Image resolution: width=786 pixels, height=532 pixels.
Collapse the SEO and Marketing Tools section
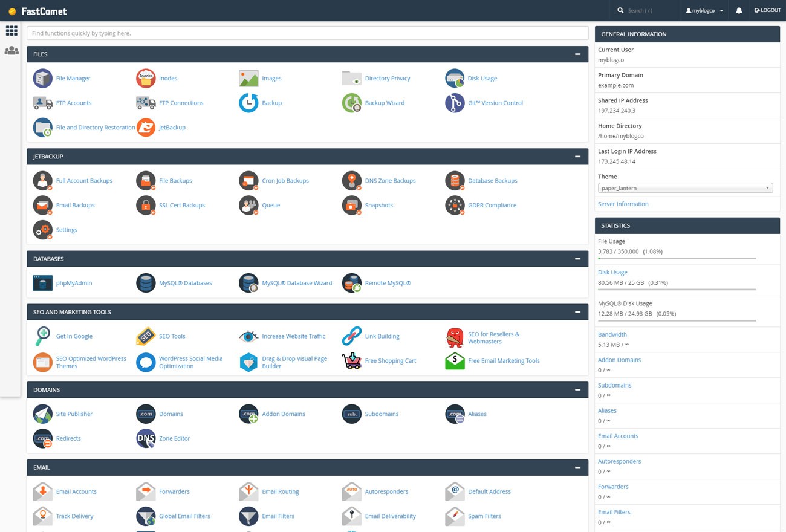point(577,312)
